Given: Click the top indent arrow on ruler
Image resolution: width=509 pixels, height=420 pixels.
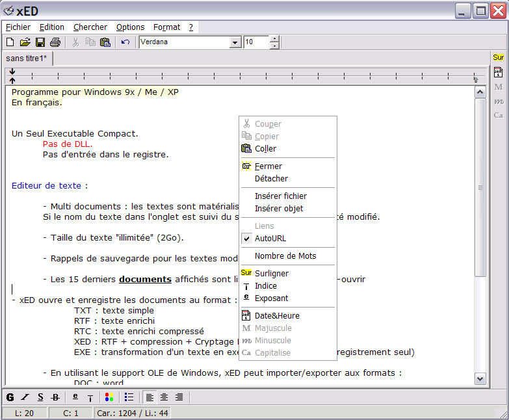Looking at the screenshot, I should point(12,72).
